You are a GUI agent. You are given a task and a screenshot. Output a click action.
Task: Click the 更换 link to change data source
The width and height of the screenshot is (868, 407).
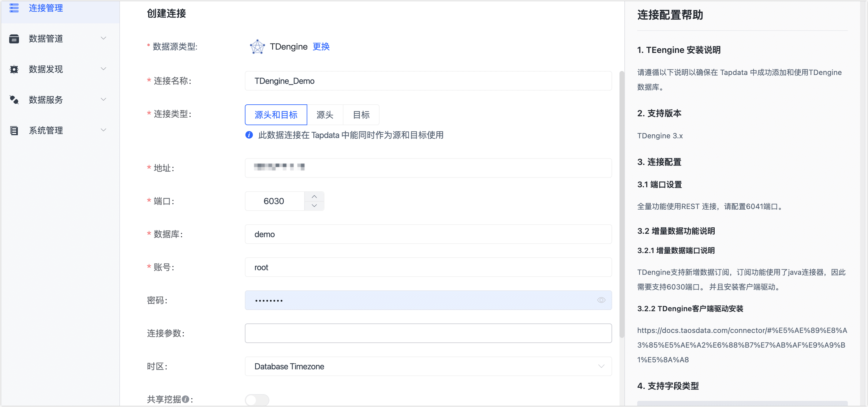(320, 47)
